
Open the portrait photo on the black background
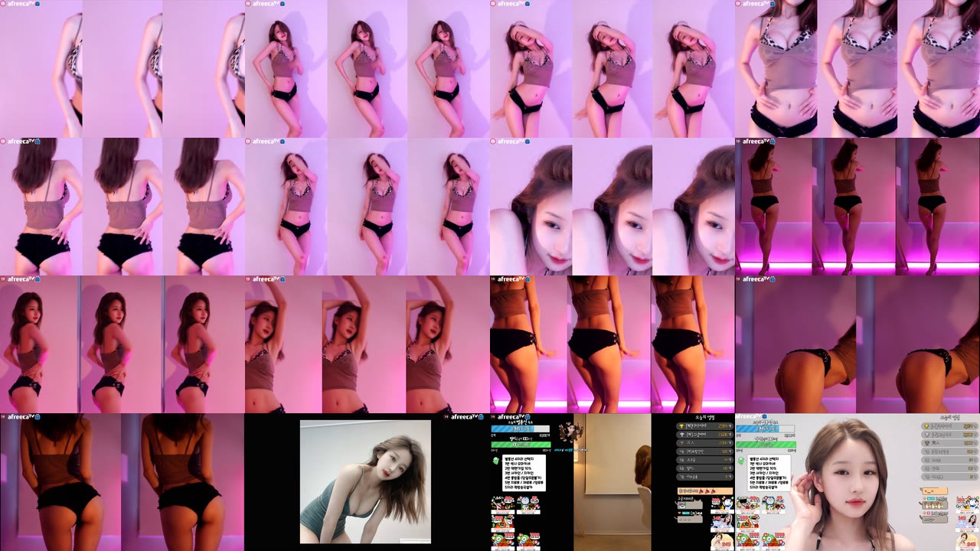pos(365,481)
